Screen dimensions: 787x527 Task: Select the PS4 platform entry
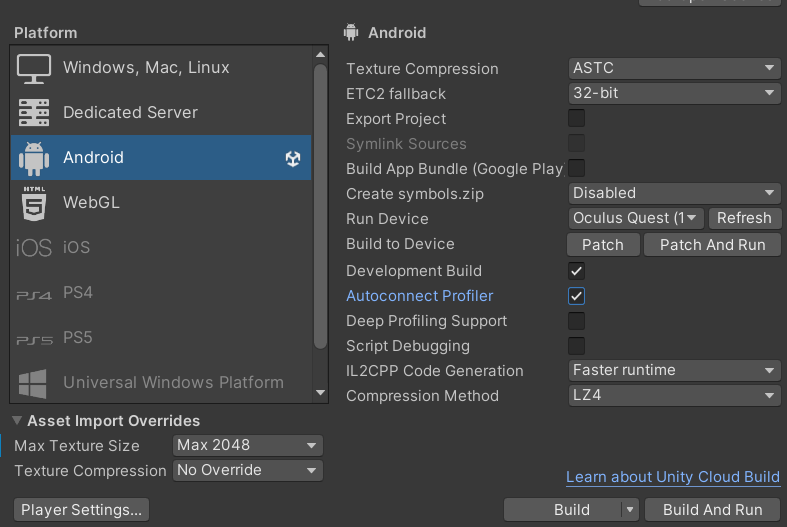pyautogui.click(x=161, y=293)
